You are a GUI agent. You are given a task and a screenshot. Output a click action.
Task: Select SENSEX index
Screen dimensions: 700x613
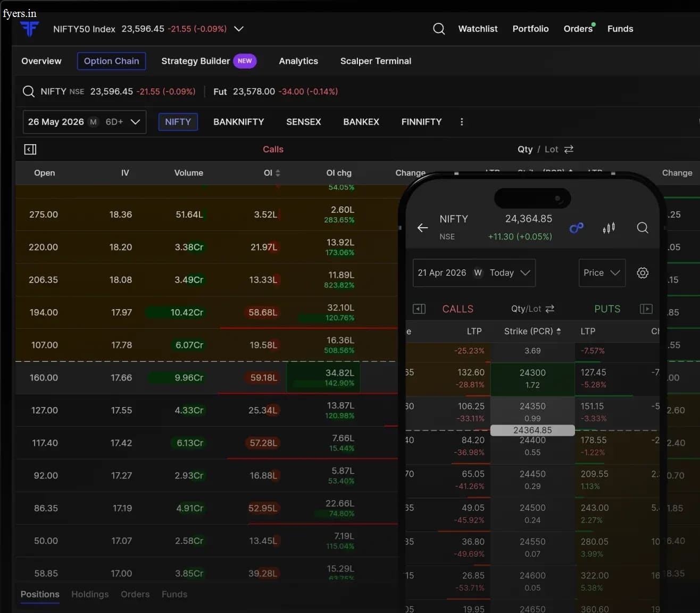click(x=304, y=122)
